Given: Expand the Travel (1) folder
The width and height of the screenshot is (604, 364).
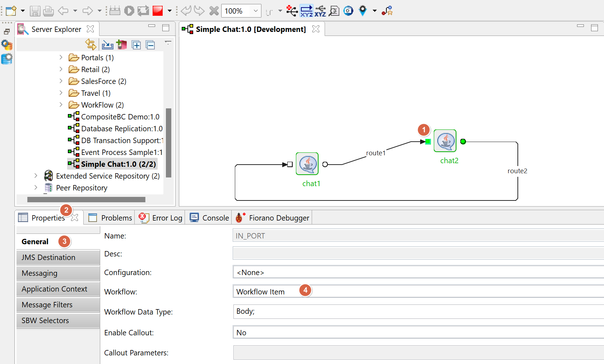Looking at the screenshot, I should pyautogui.click(x=61, y=93).
